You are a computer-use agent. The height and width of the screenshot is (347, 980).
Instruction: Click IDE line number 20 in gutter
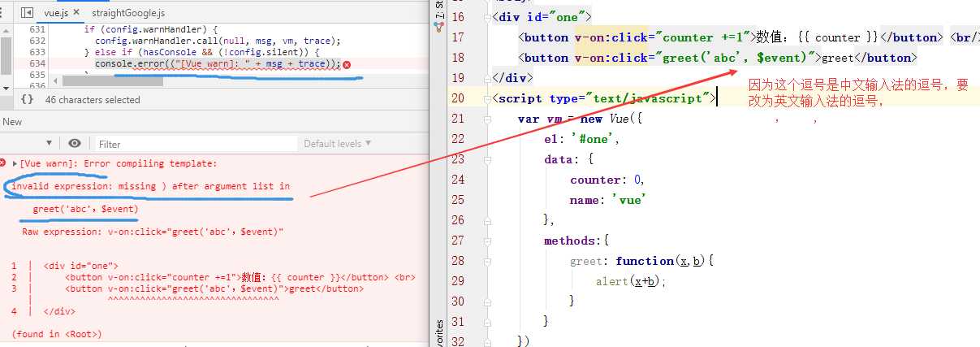pyautogui.click(x=457, y=98)
